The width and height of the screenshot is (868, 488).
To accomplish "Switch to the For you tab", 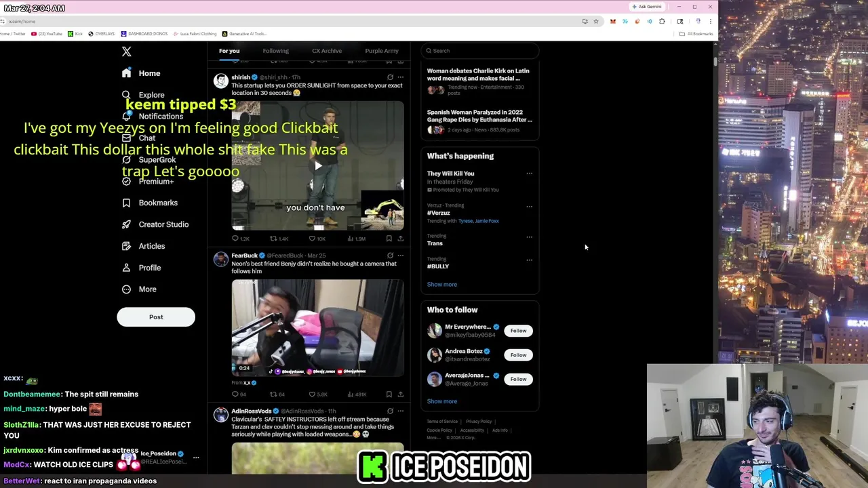I will tap(229, 51).
